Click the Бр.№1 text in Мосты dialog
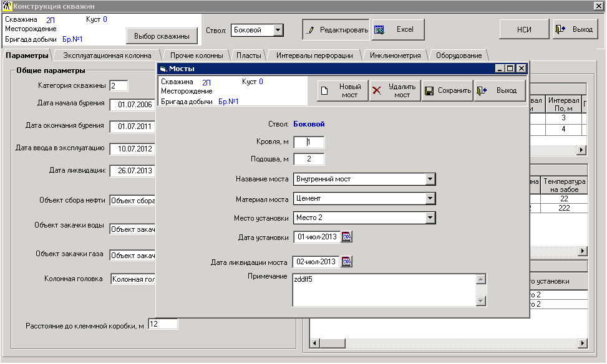 pos(228,102)
